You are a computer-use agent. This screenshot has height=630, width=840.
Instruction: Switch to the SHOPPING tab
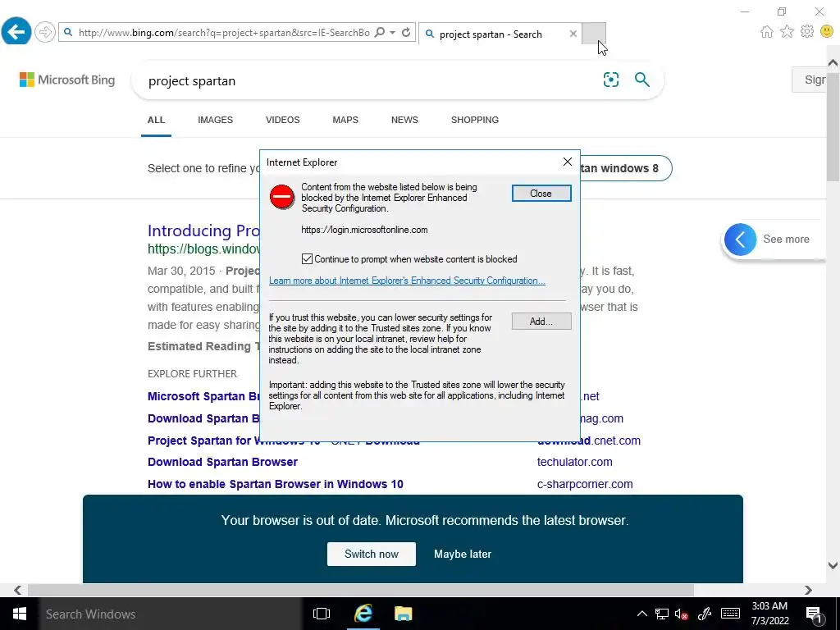coord(475,120)
